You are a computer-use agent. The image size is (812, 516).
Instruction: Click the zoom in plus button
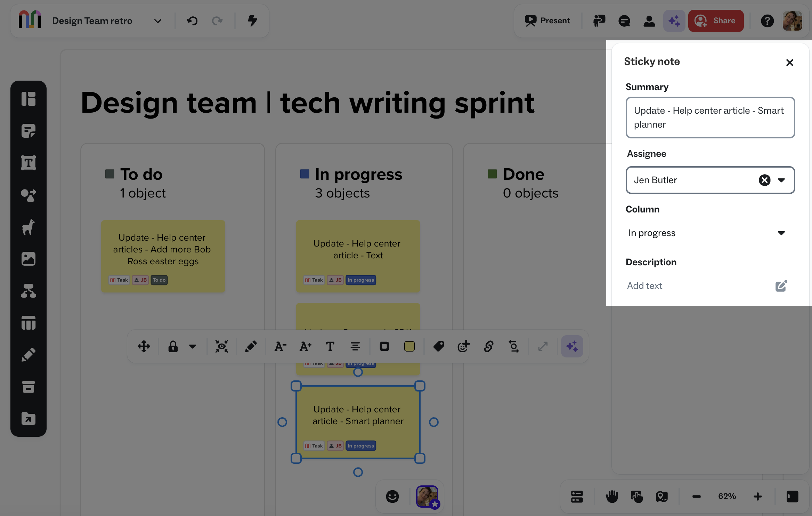click(x=758, y=497)
